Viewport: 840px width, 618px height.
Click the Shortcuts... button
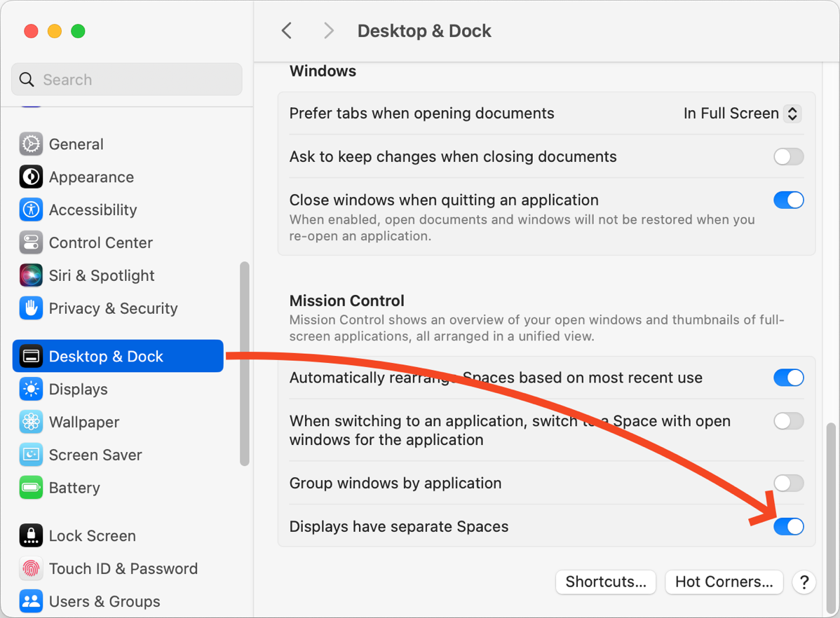[606, 582]
